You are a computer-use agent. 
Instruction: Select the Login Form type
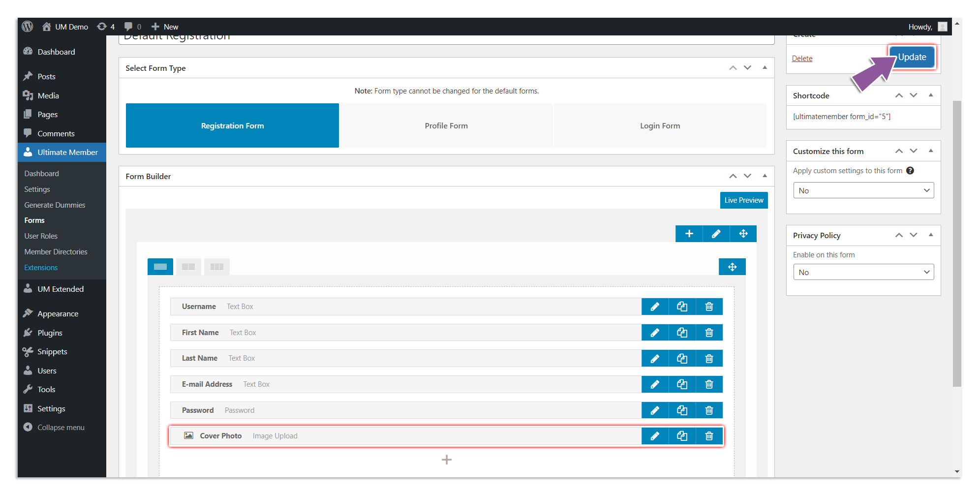[660, 125]
